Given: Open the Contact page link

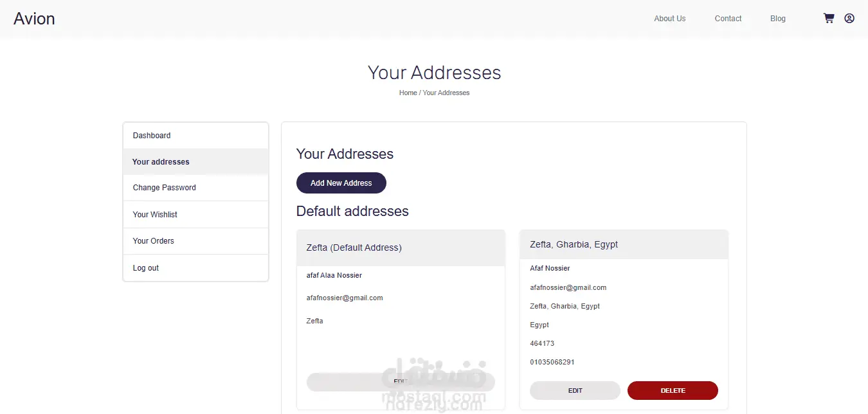Looking at the screenshot, I should (x=728, y=19).
